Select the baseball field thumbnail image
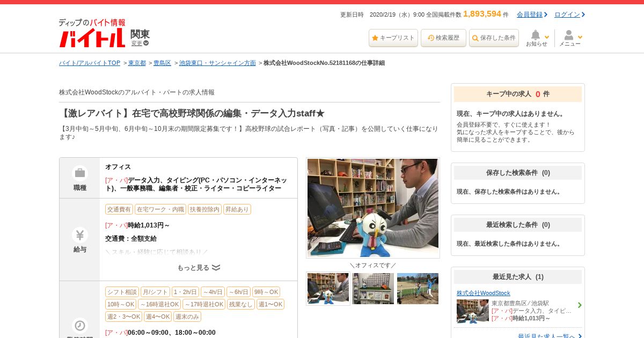The width and height of the screenshot is (644, 338). 418,289
